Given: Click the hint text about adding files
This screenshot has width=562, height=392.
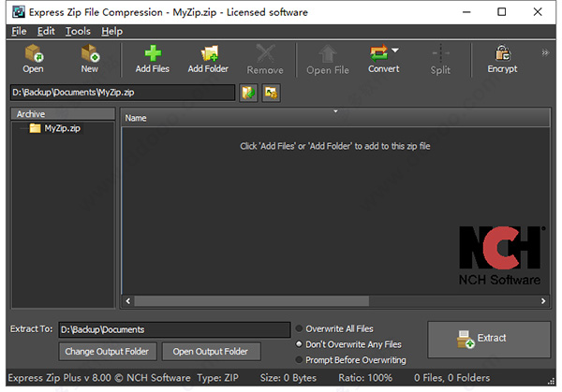Looking at the screenshot, I should [335, 146].
